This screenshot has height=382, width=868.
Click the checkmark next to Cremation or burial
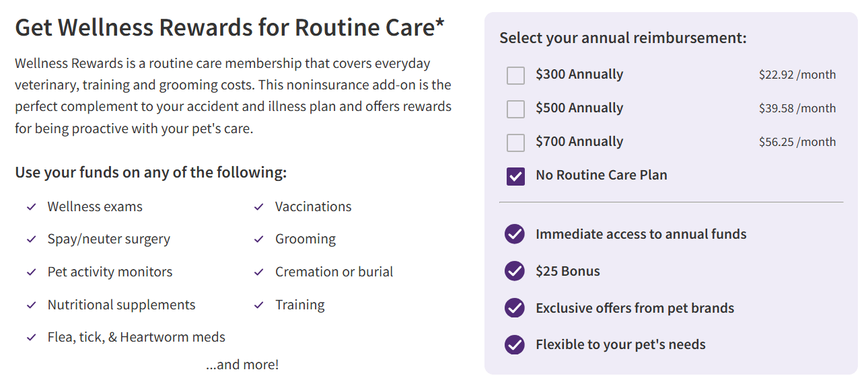coord(259,272)
